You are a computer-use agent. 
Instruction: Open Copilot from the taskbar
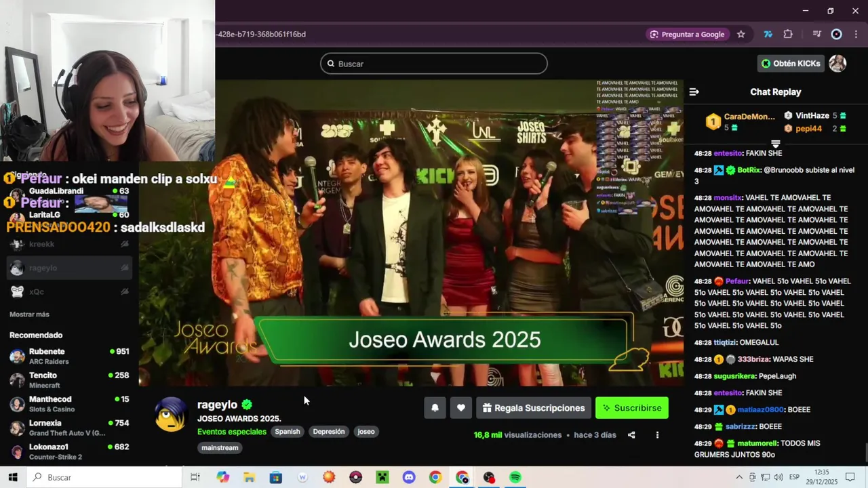click(x=223, y=477)
